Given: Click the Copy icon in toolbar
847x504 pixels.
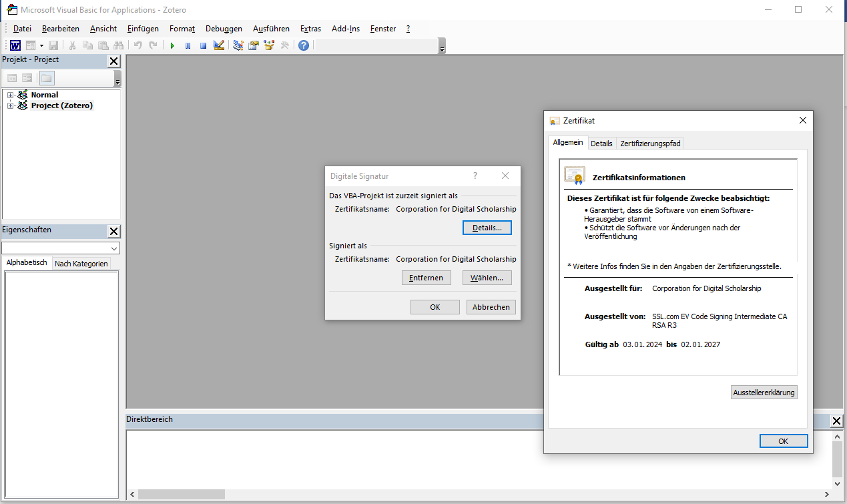Looking at the screenshot, I should tap(87, 45).
